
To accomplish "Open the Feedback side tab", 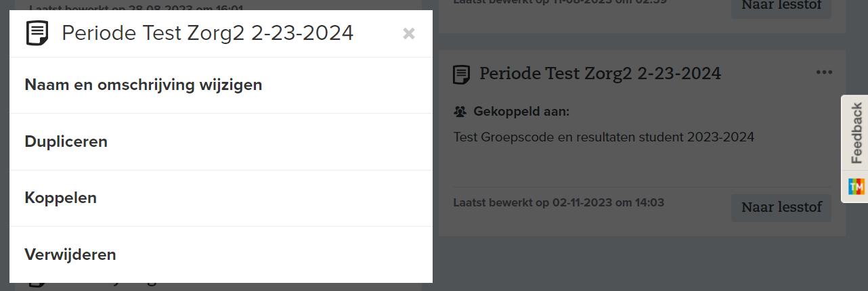I will pos(856,133).
